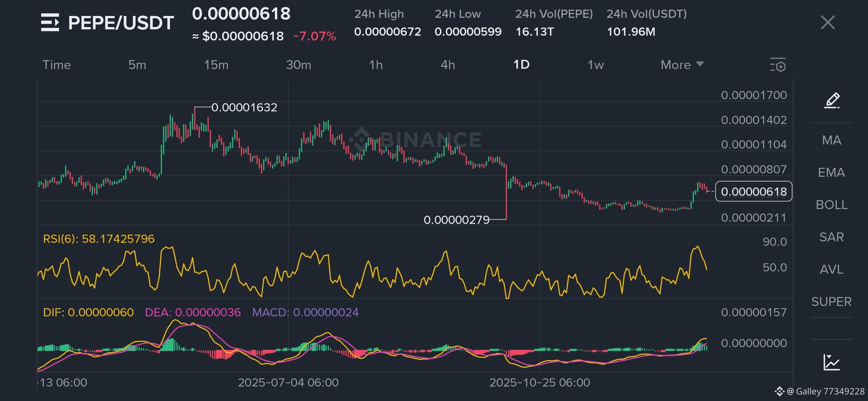
Task: Click the 0.00000807 price axis label
Action: [x=754, y=169]
